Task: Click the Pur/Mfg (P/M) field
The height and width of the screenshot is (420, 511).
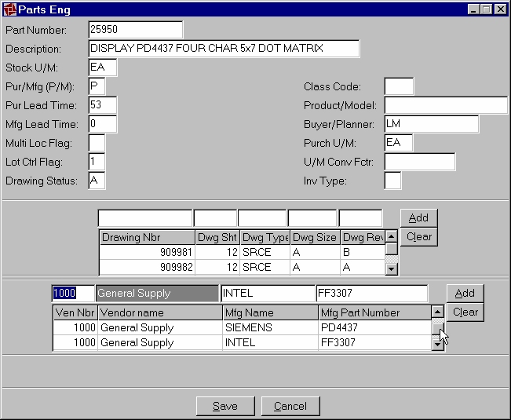Action: coord(97,86)
